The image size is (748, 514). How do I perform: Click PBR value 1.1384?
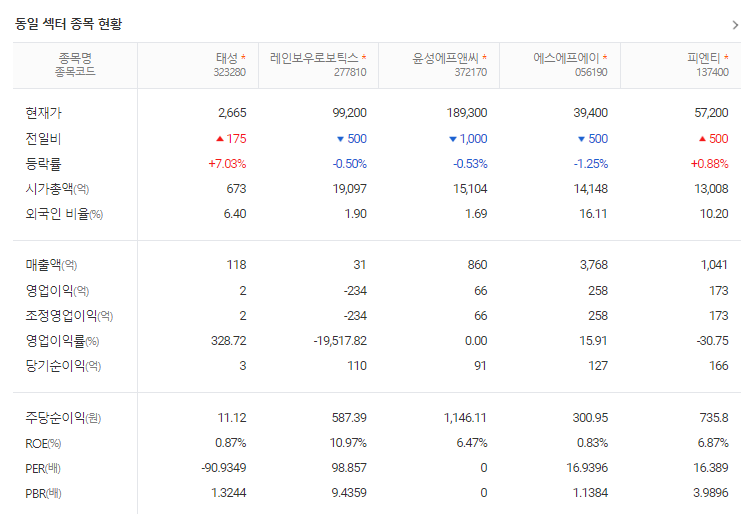[x=591, y=493]
